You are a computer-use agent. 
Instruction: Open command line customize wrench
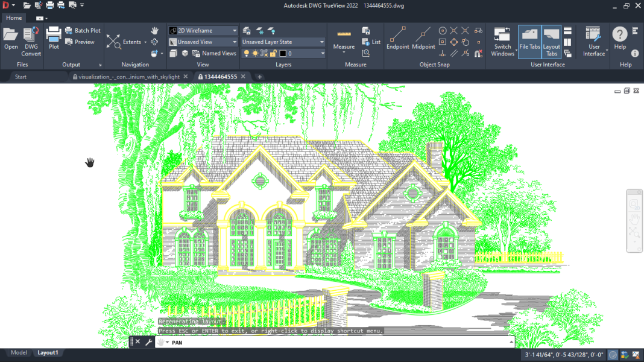(x=149, y=342)
